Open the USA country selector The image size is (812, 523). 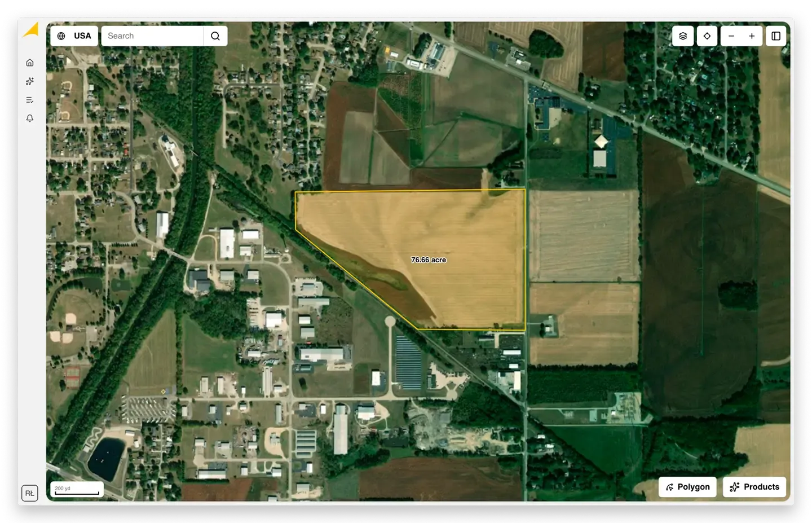pos(74,36)
